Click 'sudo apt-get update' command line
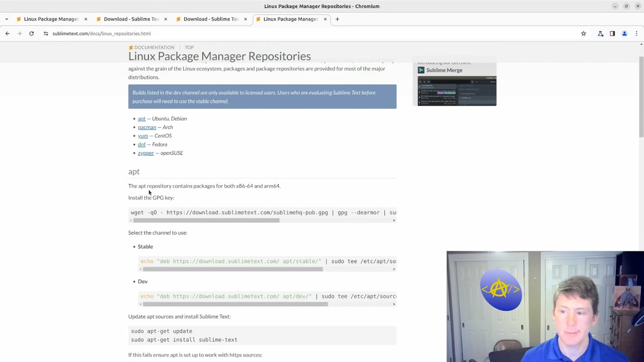The image size is (644, 362). [162, 331]
